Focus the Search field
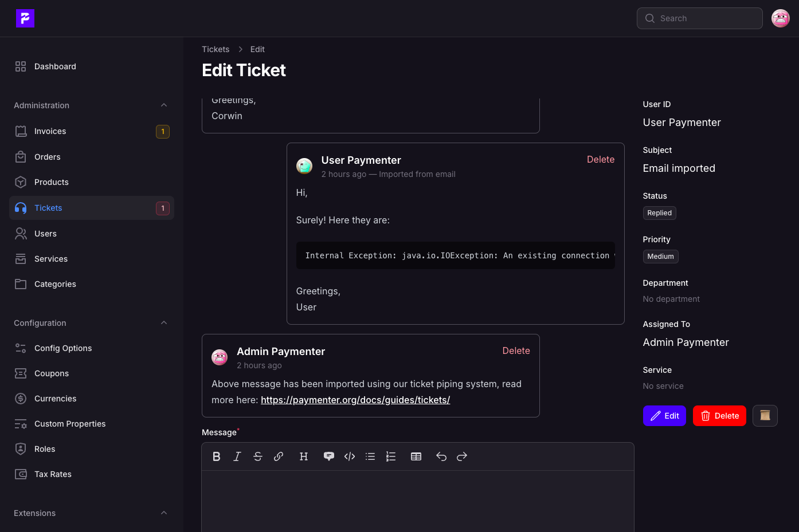Viewport: 799px width, 532px height. (700, 18)
